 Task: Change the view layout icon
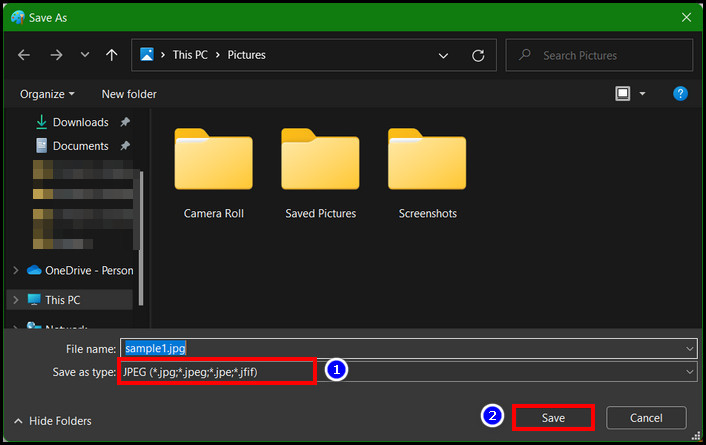pos(623,94)
